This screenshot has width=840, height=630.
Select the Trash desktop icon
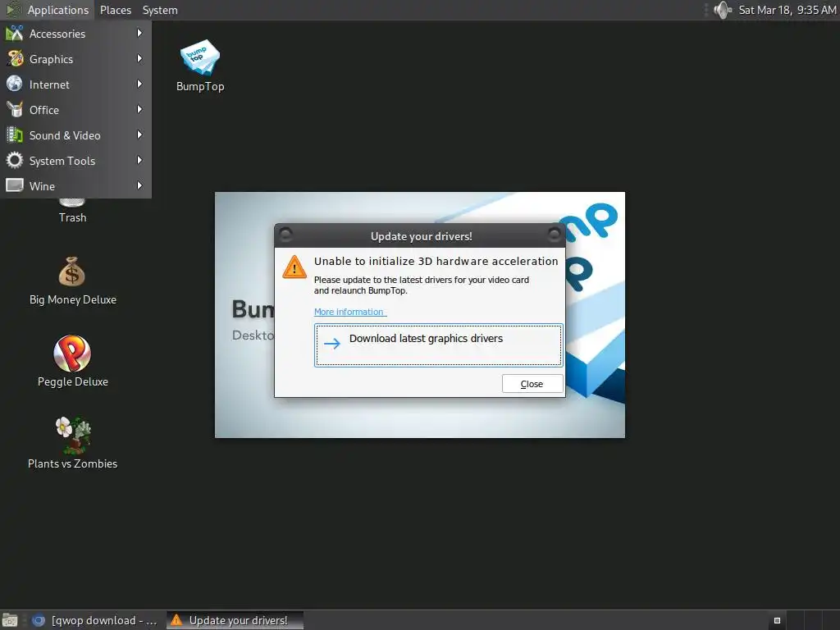72,203
